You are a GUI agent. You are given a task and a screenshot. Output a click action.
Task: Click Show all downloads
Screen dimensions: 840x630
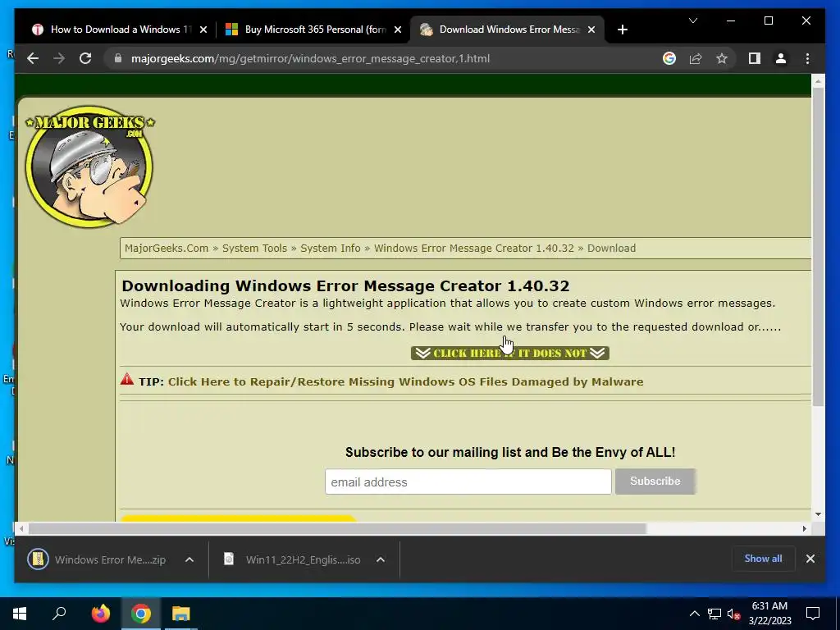coord(763,559)
